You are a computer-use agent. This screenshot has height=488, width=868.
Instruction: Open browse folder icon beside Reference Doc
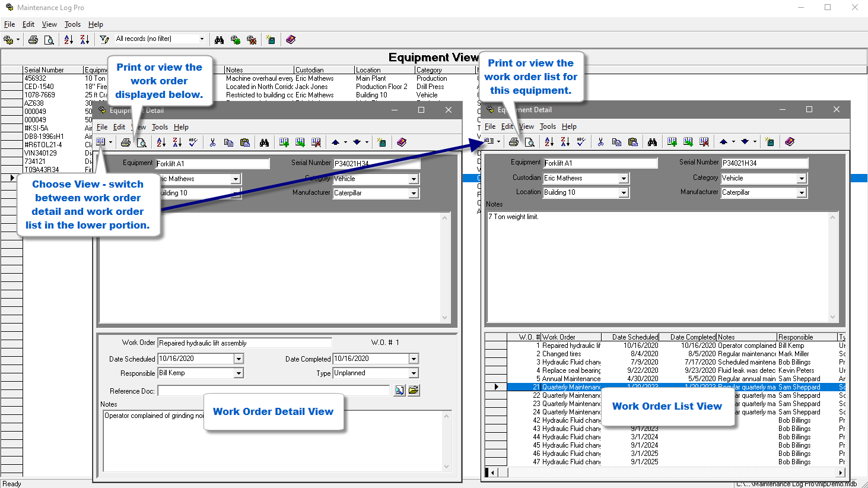(x=414, y=390)
